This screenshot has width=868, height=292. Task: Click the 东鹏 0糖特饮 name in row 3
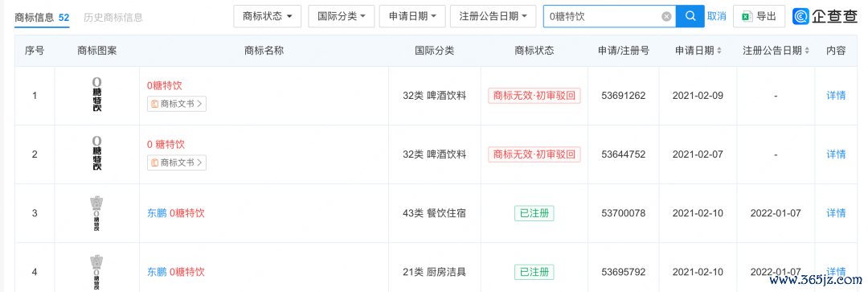click(x=176, y=213)
